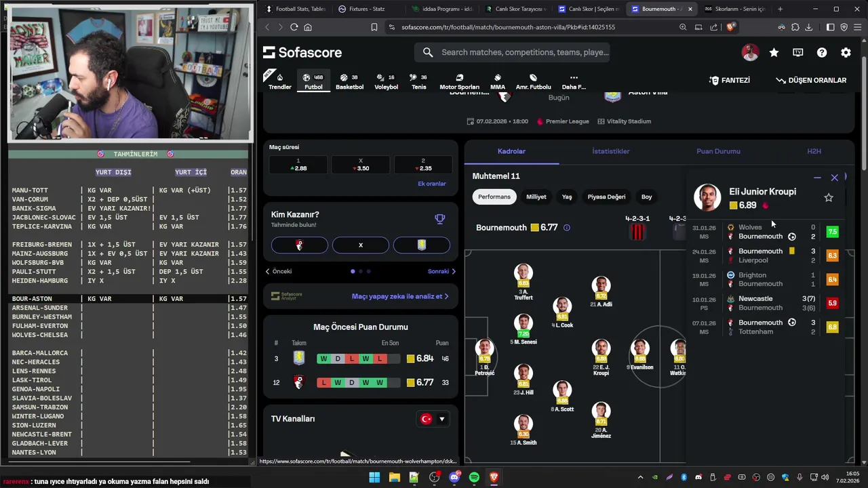This screenshot has width=868, height=488.
Task: Switch to the Puan Durumu tab
Action: pos(718,151)
